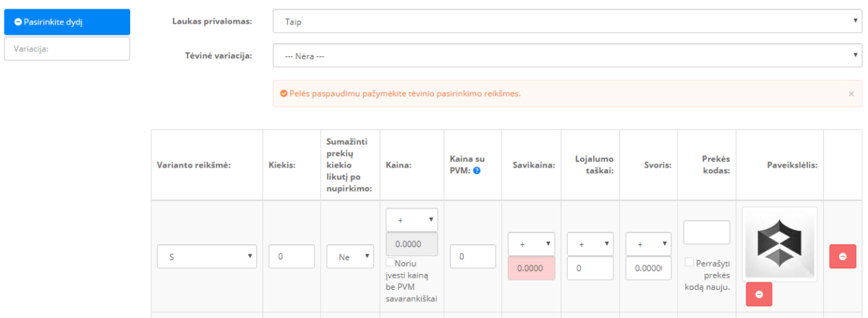The image size is (868, 318).
Task: Delete variant image with red minus icon
Action: tap(759, 294)
